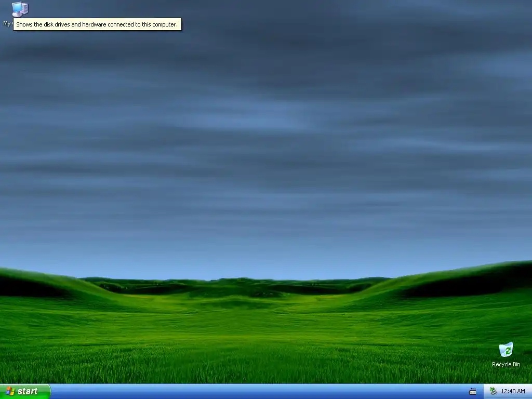Click the keyboard language bar icon

(473, 392)
